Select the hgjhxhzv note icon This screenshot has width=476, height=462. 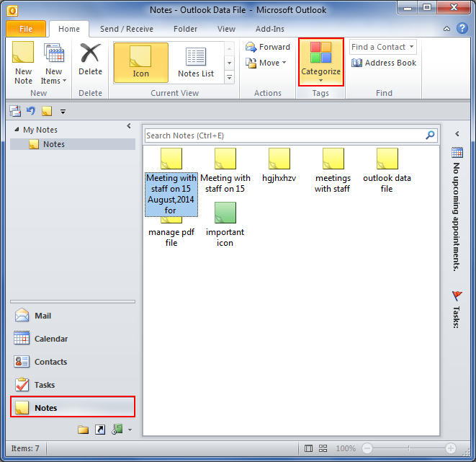[279, 159]
